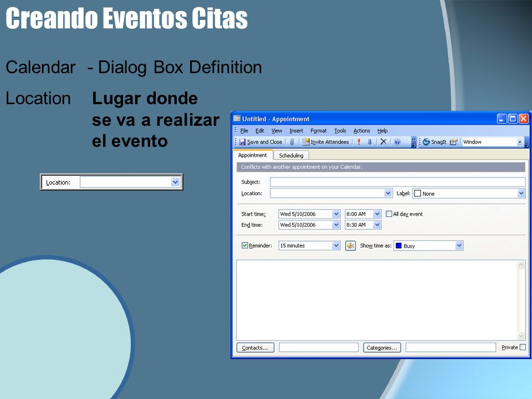Select the Appointment tab
The image size is (532, 399).
tap(253, 155)
